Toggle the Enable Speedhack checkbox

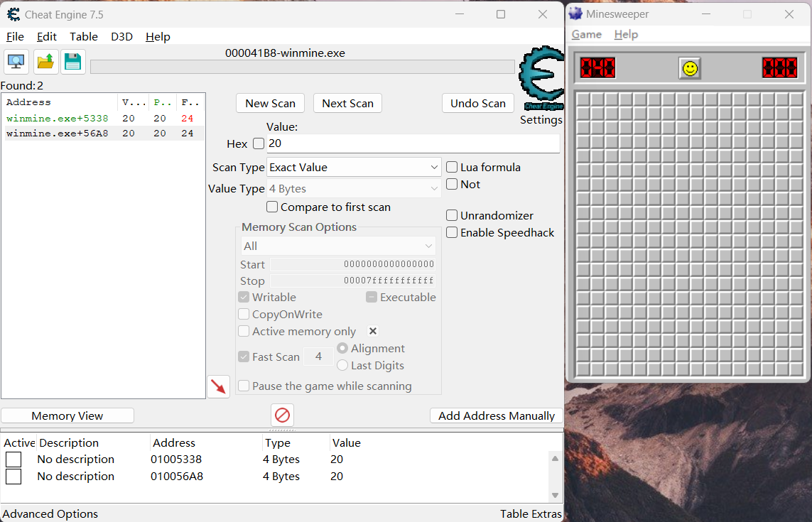(x=452, y=232)
